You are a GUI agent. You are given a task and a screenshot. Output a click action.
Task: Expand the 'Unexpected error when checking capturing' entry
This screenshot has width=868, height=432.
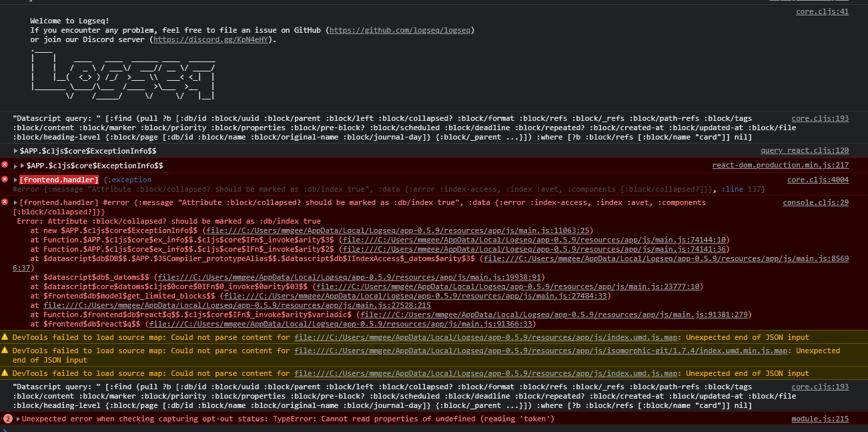pyautogui.click(x=18, y=419)
